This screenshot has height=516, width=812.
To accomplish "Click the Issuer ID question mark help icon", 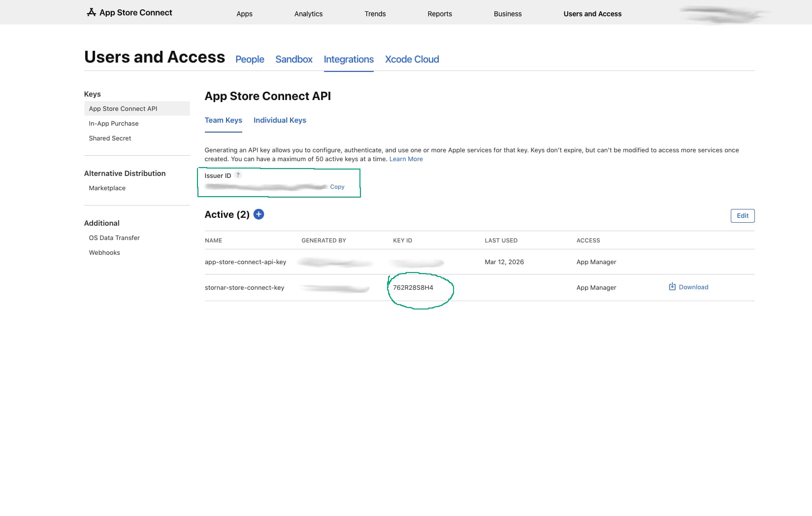I will click(238, 175).
